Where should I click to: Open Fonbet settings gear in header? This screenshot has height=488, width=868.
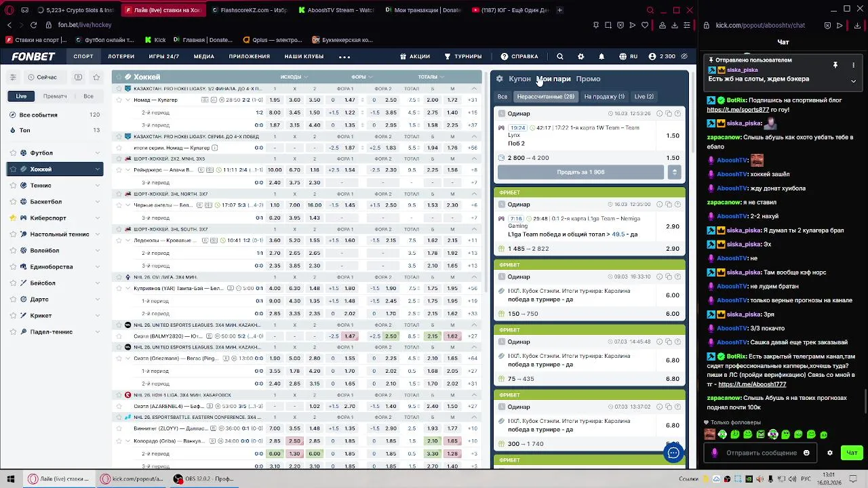(580, 56)
